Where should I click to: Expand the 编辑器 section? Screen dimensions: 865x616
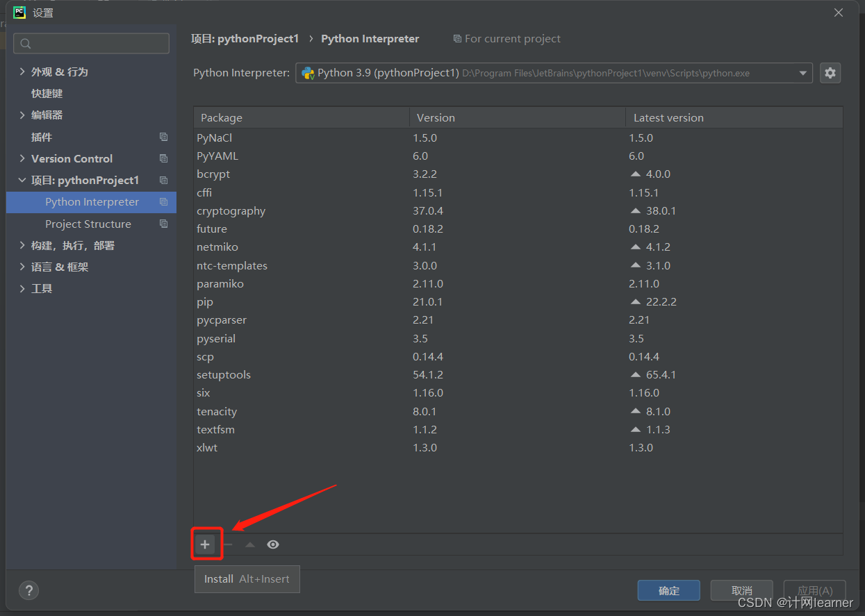pyautogui.click(x=22, y=115)
